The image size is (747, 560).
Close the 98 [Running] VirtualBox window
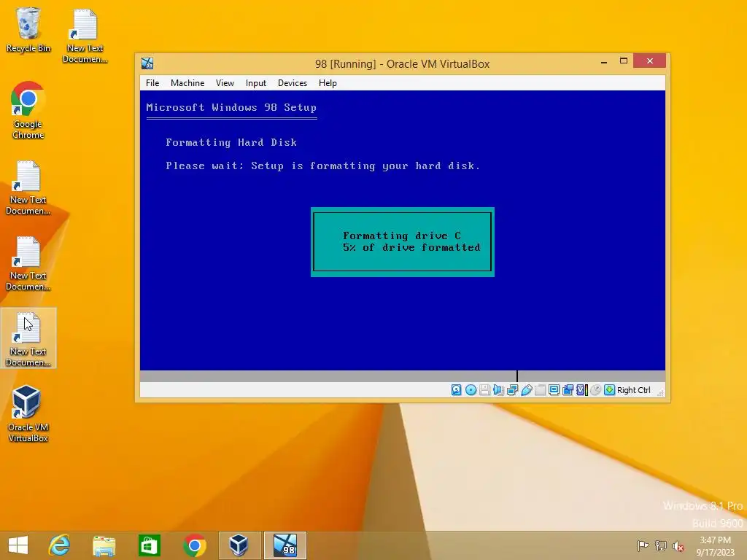tap(649, 61)
